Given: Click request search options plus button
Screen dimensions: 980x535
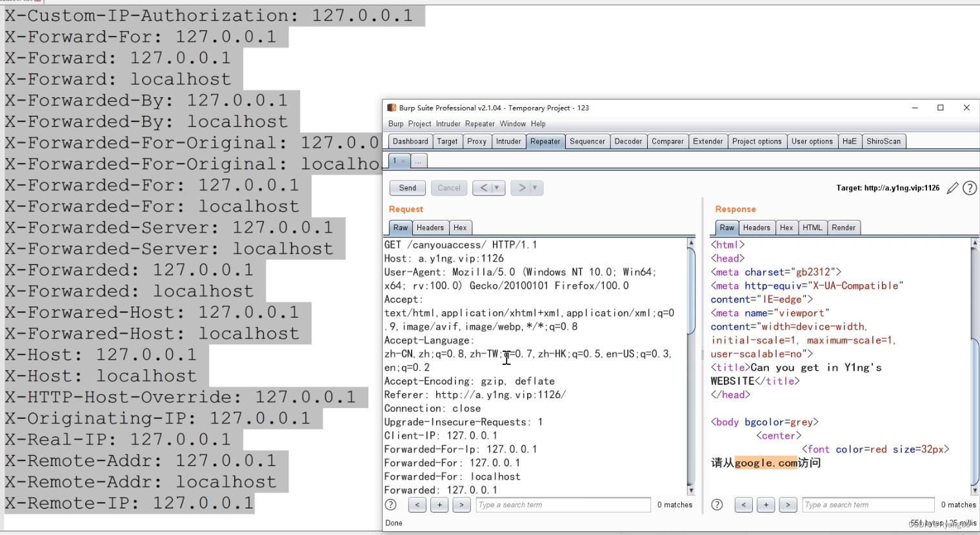Looking at the screenshot, I should pos(439,505).
